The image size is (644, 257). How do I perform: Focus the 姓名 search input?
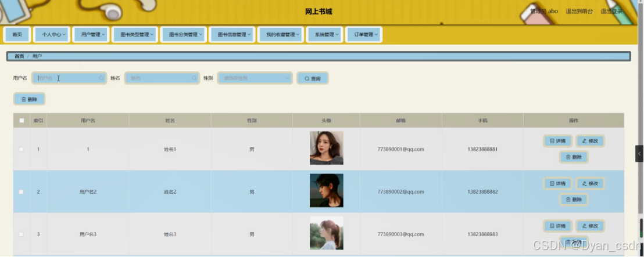point(162,78)
